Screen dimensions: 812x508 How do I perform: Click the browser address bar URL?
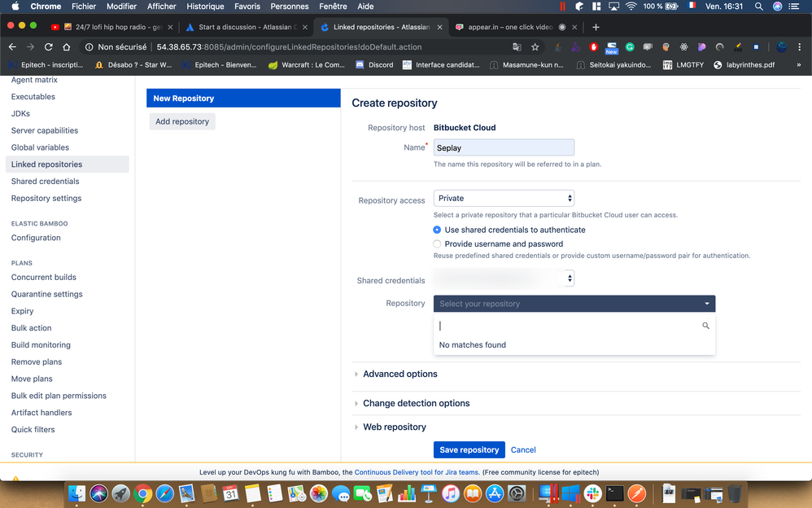point(289,47)
